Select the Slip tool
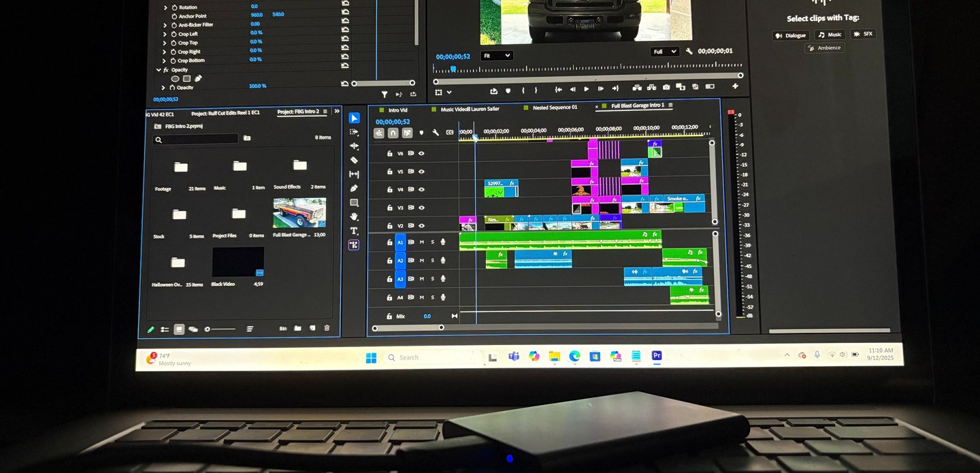The height and width of the screenshot is (473, 980). click(x=354, y=174)
